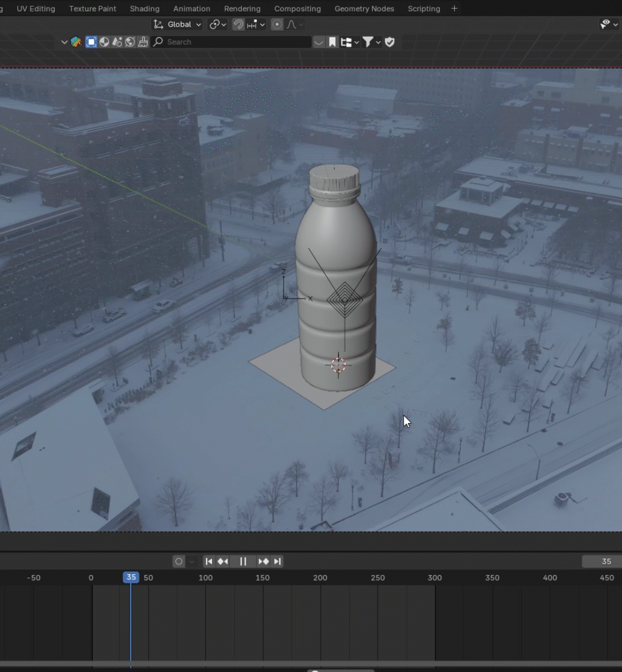
Task: Jump to the start frame
Action: [208, 561]
